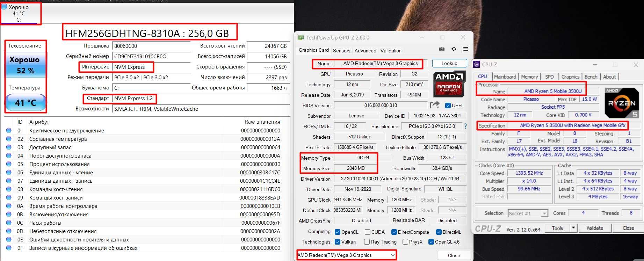
Task: Toggle the DirectCompute checkbox
Action: tap(394, 232)
